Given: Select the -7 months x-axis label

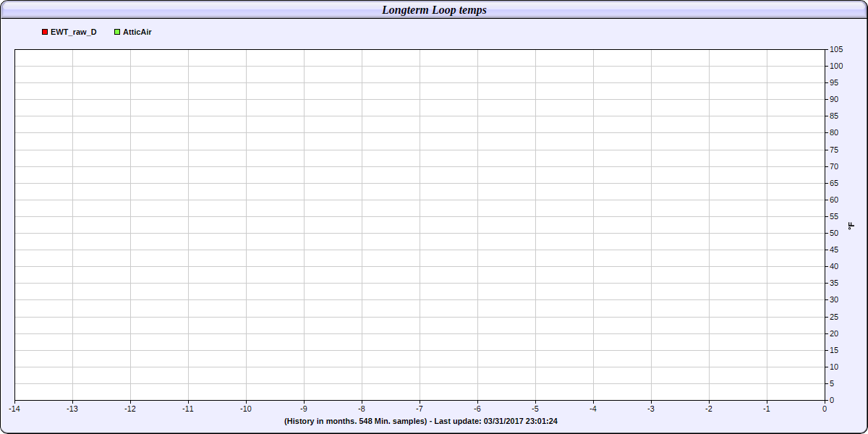Looking at the screenshot, I should tap(420, 409).
